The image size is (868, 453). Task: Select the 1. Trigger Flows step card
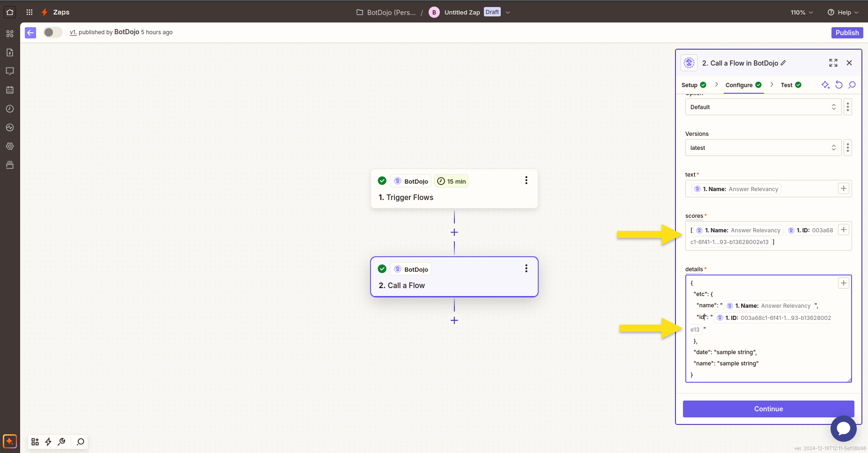click(454, 189)
